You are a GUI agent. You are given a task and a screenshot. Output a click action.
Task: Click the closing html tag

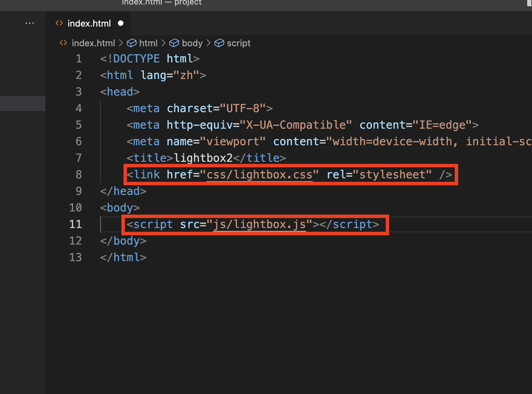point(123,257)
